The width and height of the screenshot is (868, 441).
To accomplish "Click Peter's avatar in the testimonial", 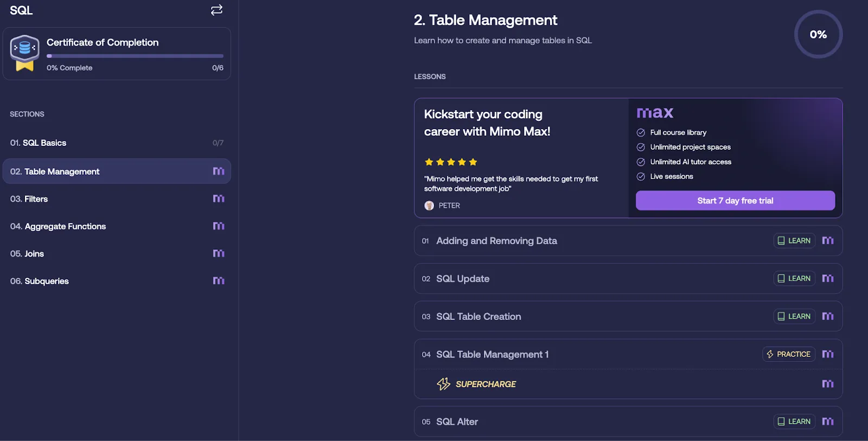I will click(429, 206).
